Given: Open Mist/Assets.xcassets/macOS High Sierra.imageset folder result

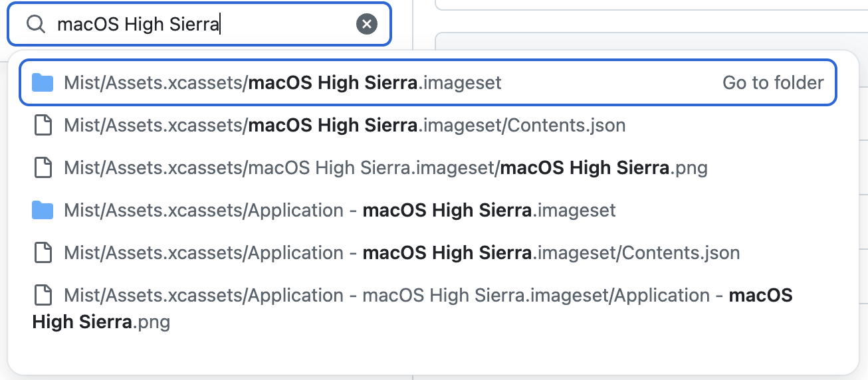Looking at the screenshot, I should pyautogui.click(x=428, y=82).
